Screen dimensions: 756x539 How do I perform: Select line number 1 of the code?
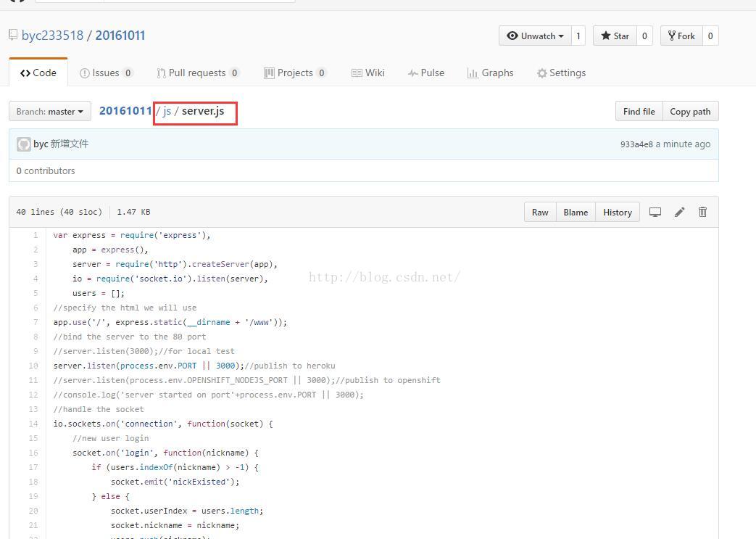point(36,236)
